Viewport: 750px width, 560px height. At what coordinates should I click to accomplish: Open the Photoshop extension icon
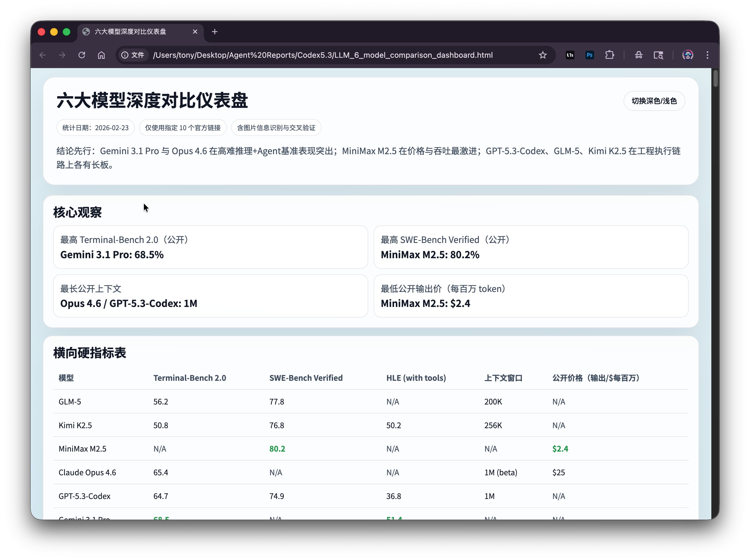pos(590,55)
